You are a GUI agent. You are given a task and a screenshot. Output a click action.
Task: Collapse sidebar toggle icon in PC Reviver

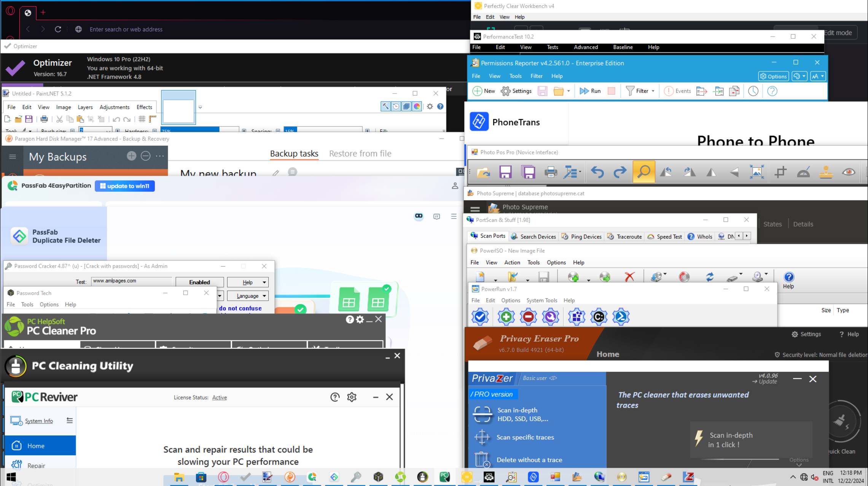[70, 420]
